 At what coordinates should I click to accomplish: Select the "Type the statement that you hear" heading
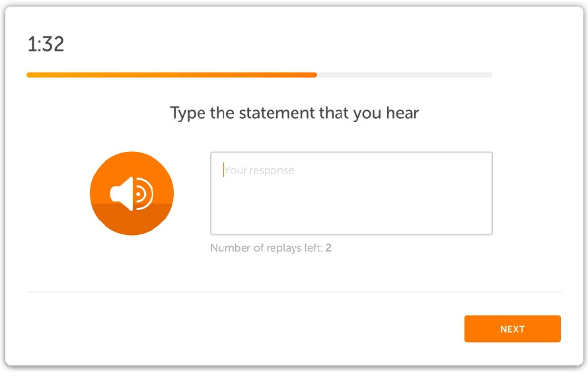click(x=295, y=113)
